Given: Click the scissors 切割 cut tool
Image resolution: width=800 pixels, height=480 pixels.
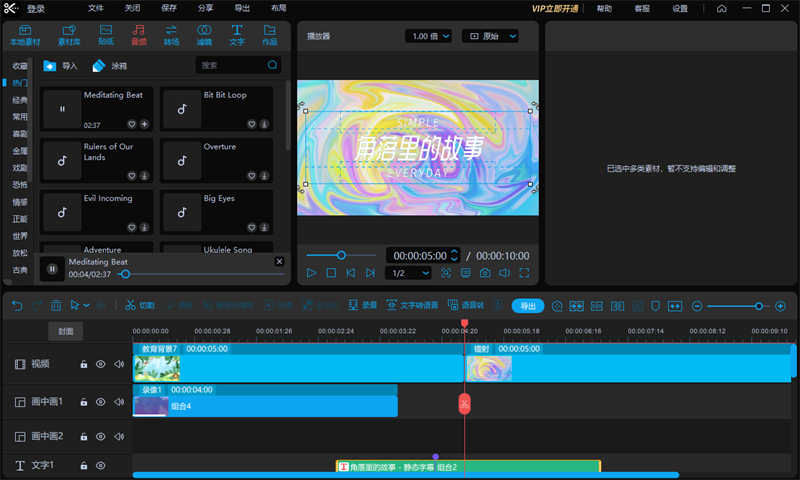Looking at the screenshot, I should coord(140,305).
